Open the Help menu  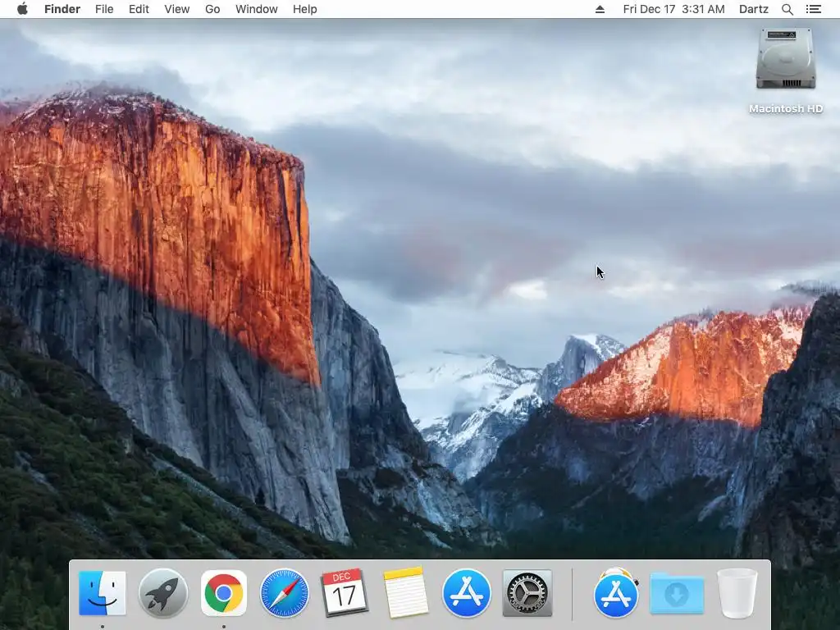tap(305, 9)
